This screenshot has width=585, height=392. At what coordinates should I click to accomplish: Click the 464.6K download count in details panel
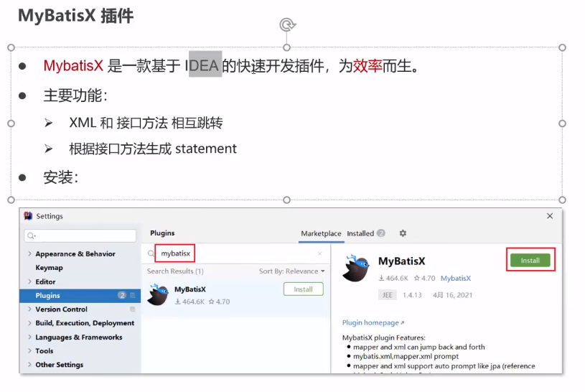(x=393, y=278)
